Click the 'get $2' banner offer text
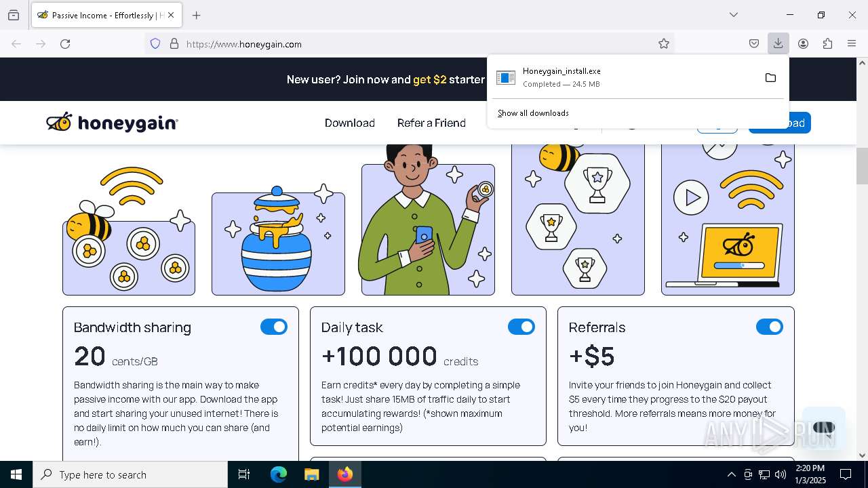 pos(430,79)
